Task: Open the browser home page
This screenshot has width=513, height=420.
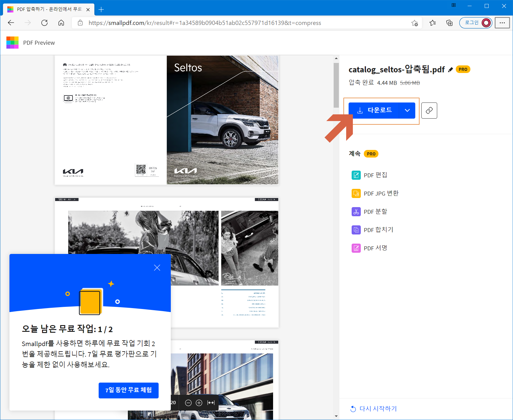Action: tap(61, 23)
